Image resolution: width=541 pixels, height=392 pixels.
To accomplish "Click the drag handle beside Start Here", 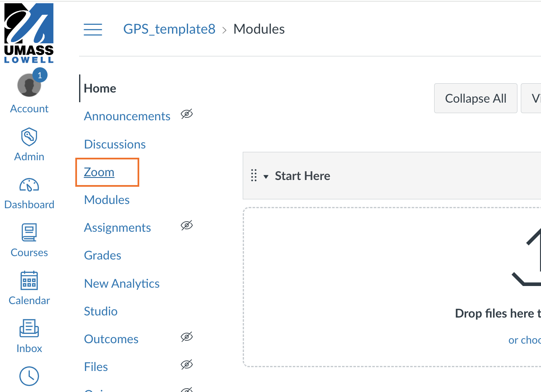I will click(x=254, y=176).
